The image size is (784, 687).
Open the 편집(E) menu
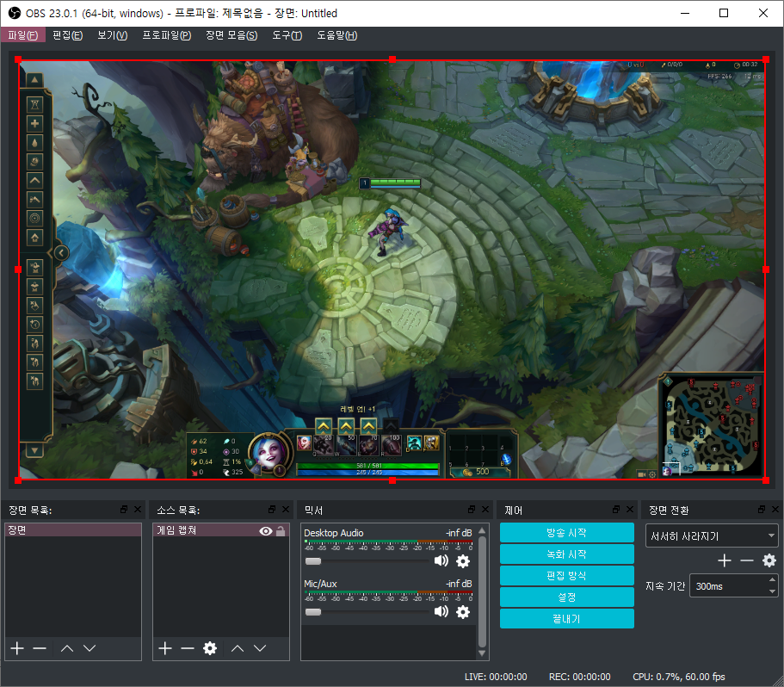coord(67,35)
